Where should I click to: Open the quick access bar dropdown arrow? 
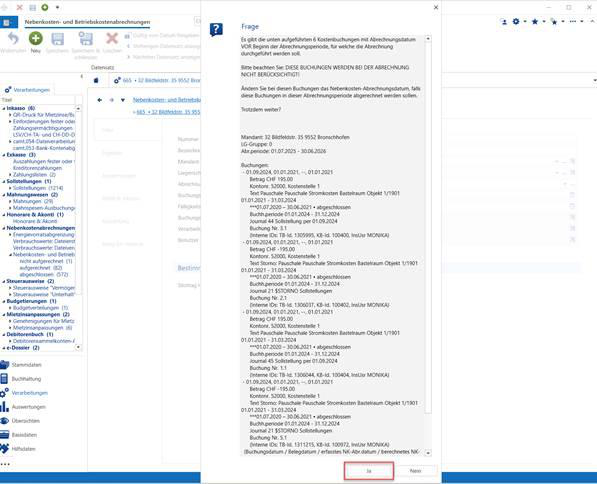[57, 7]
